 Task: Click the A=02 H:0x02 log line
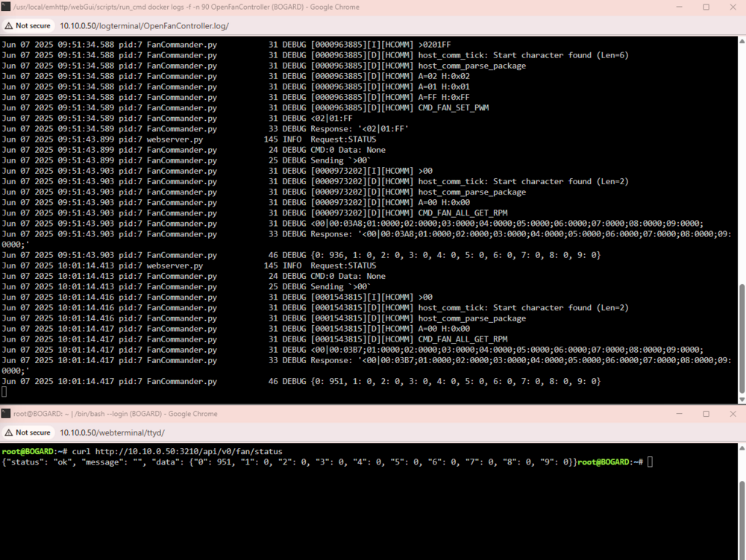click(236, 76)
